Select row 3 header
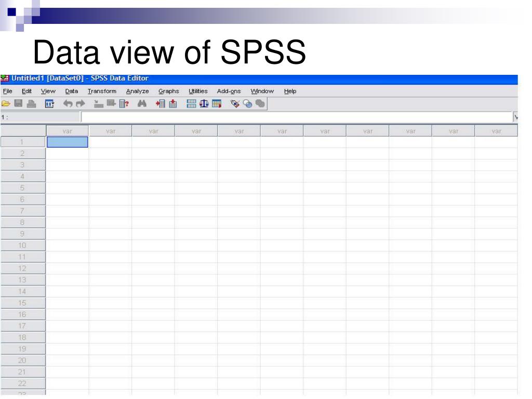Image resolution: width=532 pixels, height=399 pixels. tap(23, 165)
